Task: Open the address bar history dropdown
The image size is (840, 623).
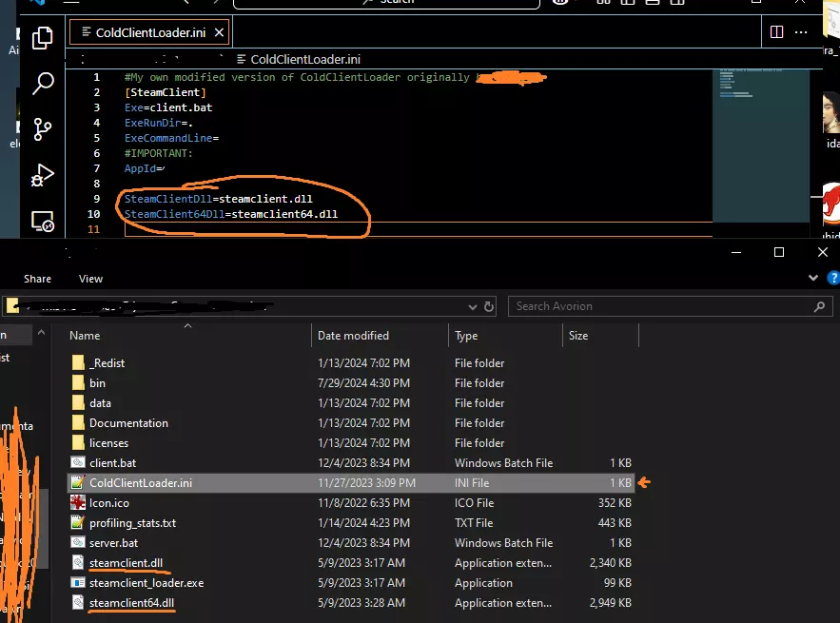Action: [472, 307]
